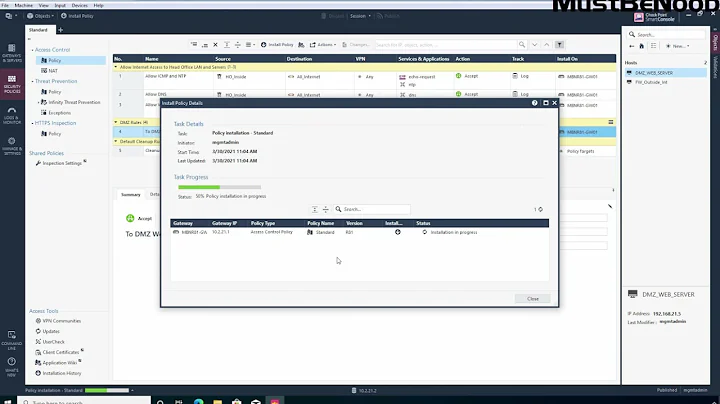720x404 pixels.
Task: Close the Install Policy Details dialog
Action: (x=533, y=298)
